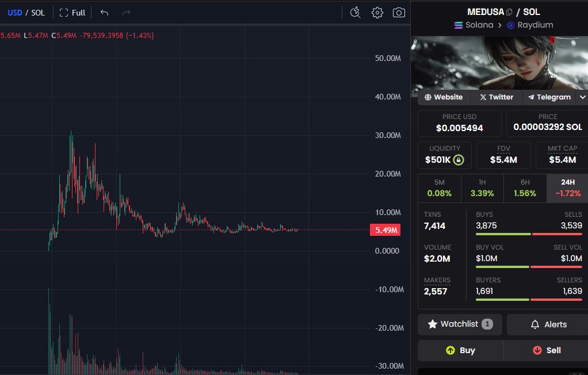Click the PRICE USD $0.005494 box
The image size is (588, 375).
459,124
